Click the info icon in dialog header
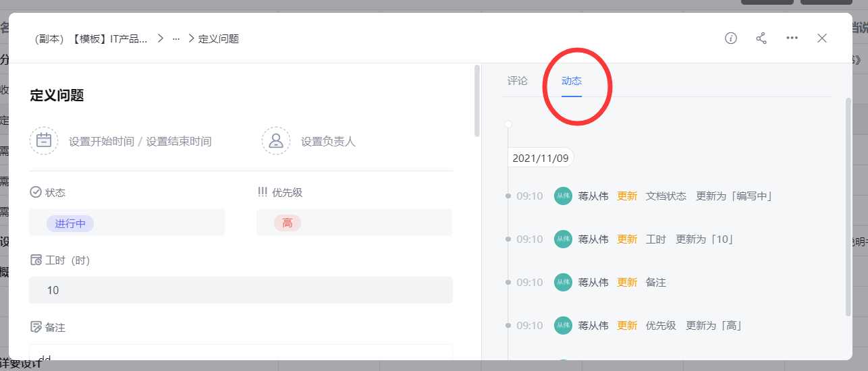This screenshot has width=868, height=371. 730,38
